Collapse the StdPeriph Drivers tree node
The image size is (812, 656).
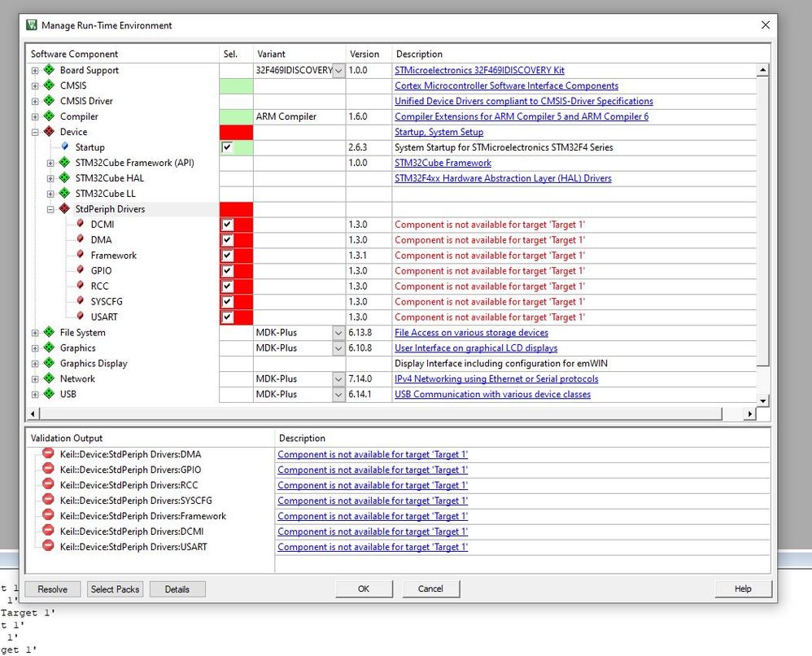coord(50,209)
